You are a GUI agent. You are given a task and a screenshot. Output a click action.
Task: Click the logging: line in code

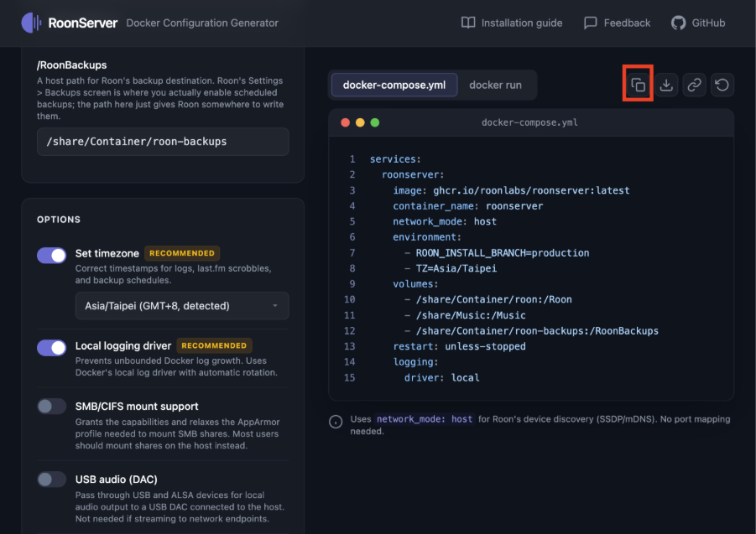coord(415,362)
